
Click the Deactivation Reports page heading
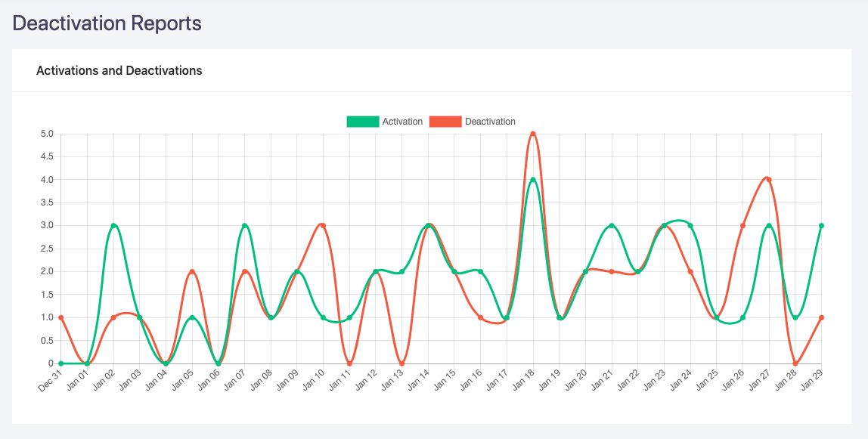[x=107, y=23]
